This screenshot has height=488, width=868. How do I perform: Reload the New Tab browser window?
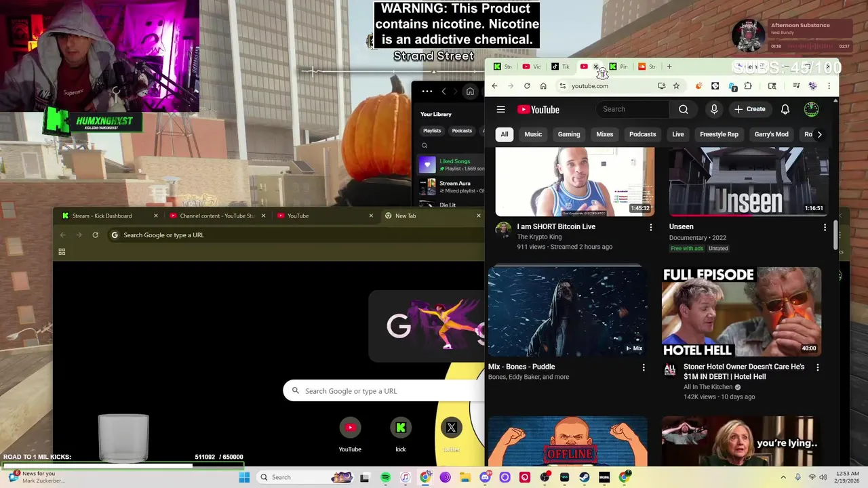coord(95,235)
